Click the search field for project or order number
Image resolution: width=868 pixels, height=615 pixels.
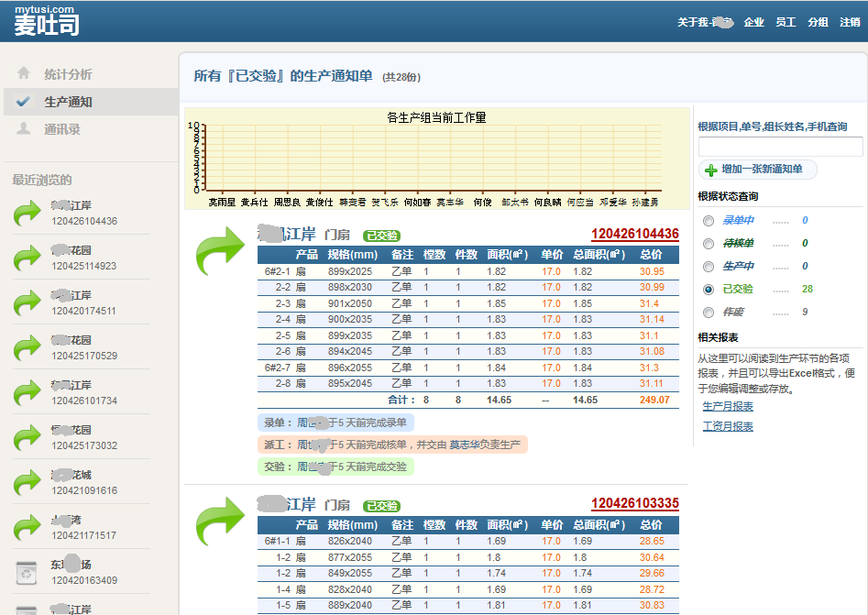coord(780,147)
